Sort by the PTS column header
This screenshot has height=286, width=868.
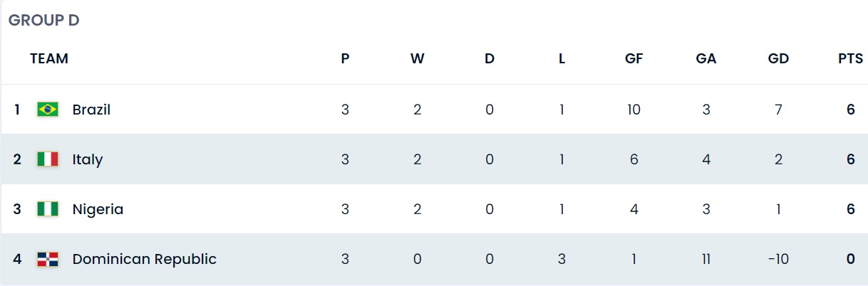[x=850, y=59]
